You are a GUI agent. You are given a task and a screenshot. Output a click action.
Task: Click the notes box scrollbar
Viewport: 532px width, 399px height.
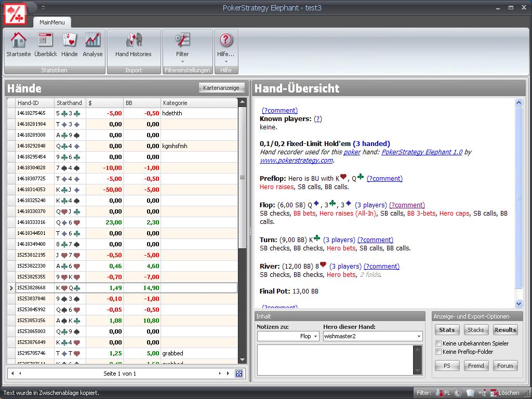click(417, 360)
